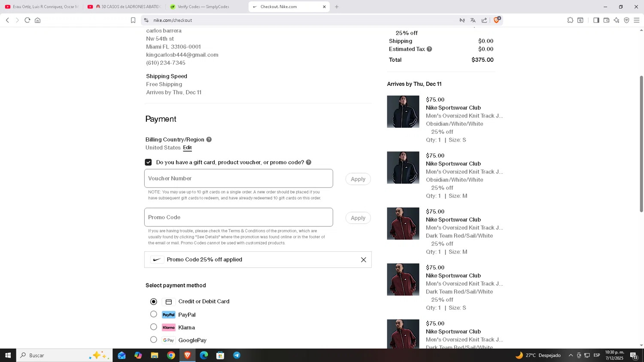
Task: Open the notification center icon
Action: click(x=634, y=355)
